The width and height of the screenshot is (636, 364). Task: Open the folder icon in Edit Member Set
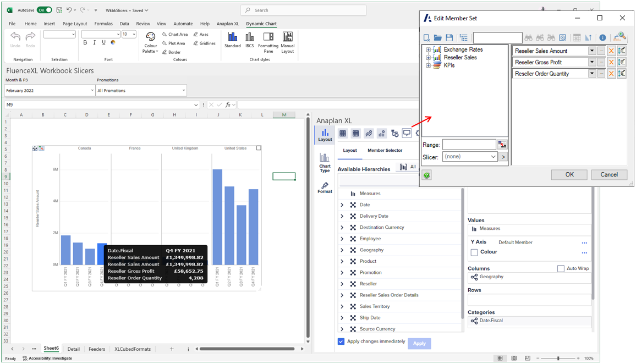(438, 37)
